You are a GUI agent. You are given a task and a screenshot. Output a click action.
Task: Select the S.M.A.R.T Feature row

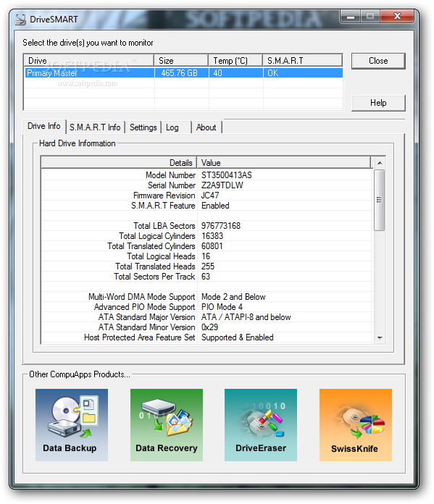click(207, 206)
